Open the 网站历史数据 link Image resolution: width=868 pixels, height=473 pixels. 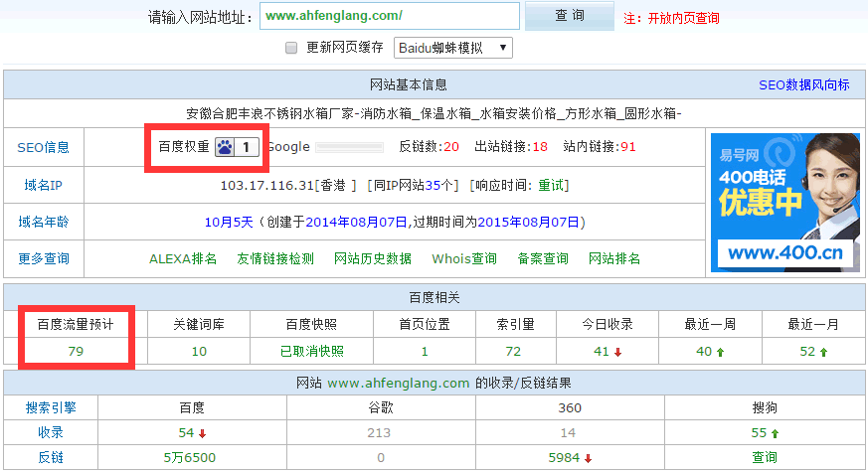[373, 258]
